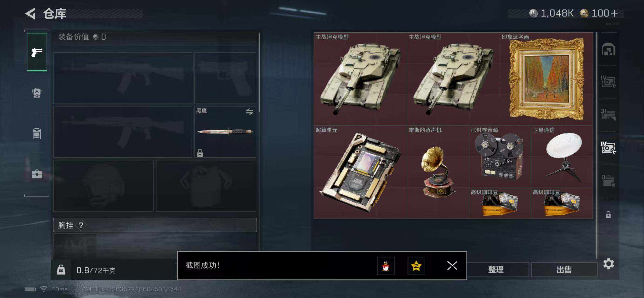Share screenshot via the QQ penguin icon
This screenshot has height=298, width=644.
pyautogui.click(x=386, y=266)
